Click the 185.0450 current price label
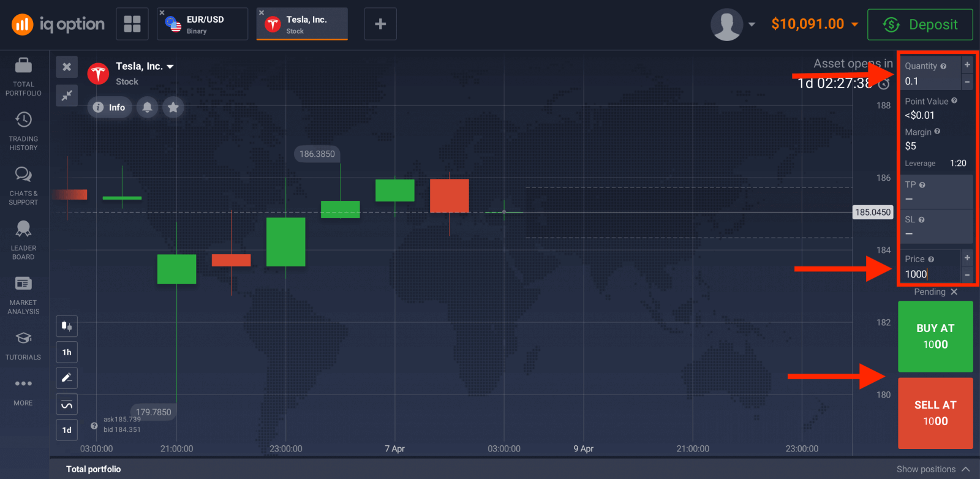Screen dimensions: 980x479 click(x=873, y=212)
